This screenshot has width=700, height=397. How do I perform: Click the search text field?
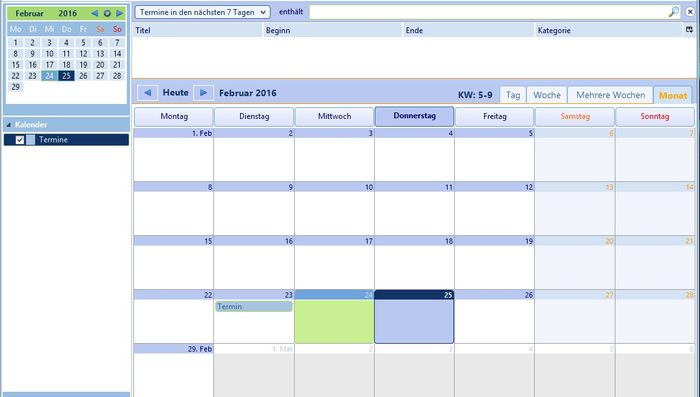tap(495, 12)
